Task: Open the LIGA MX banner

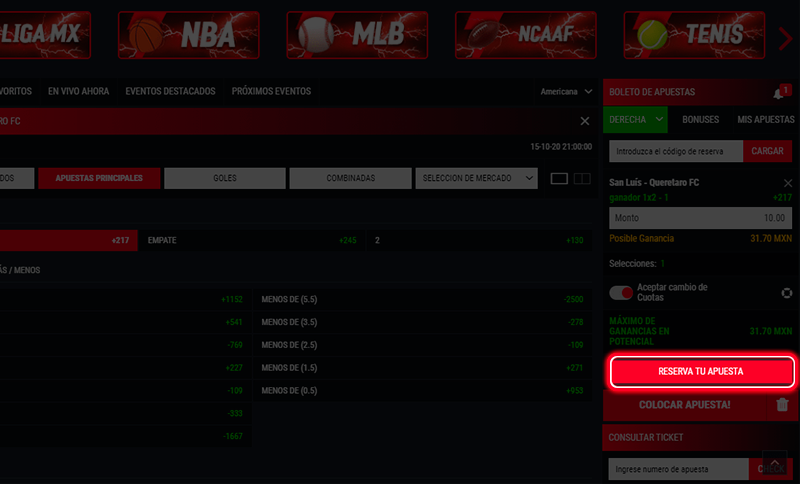Action: [x=45, y=35]
